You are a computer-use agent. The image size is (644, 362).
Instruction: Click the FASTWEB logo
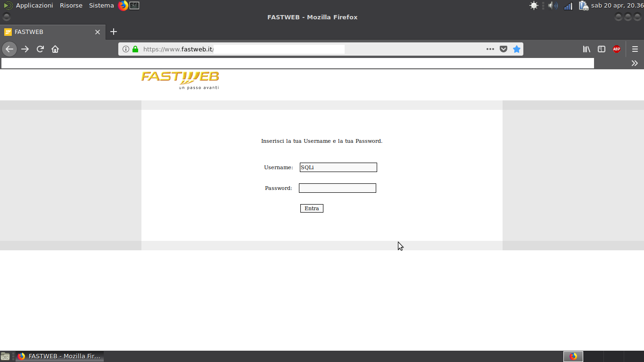180,80
